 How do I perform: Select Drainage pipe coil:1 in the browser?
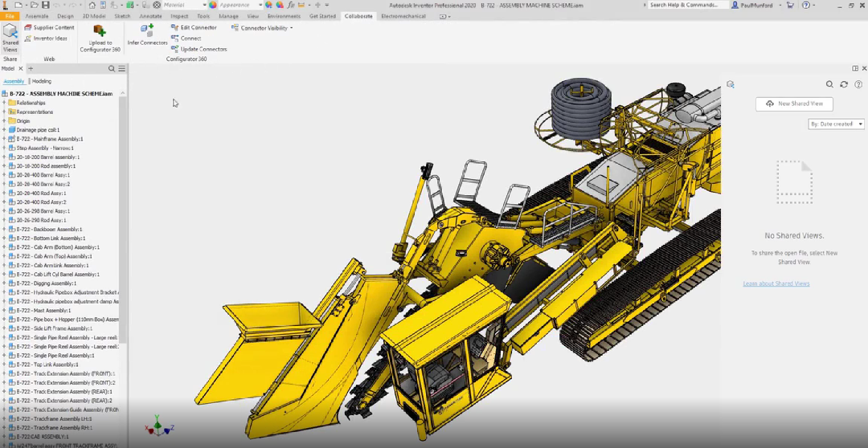point(38,130)
